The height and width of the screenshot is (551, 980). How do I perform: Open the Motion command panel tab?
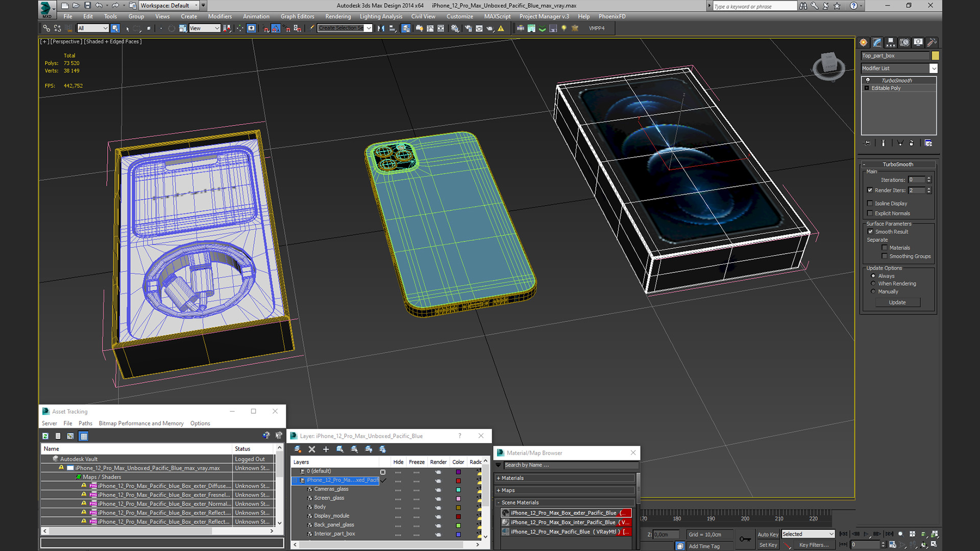tap(904, 42)
